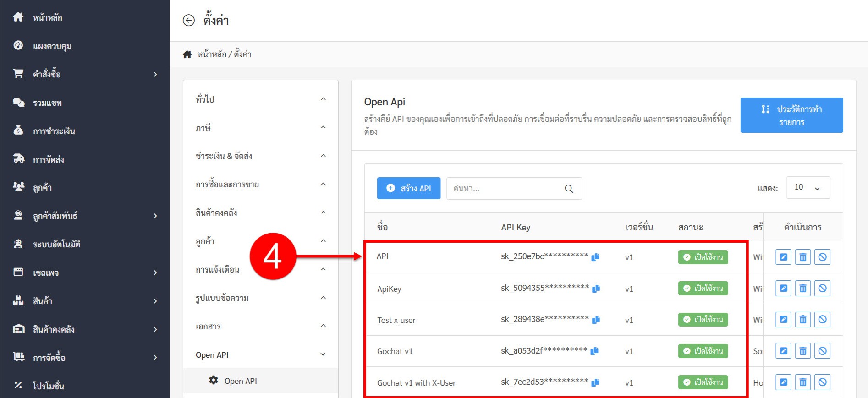868x398 pixels.
Task: Click the back arrow beside ตั้งค่า
Action: [x=188, y=20]
